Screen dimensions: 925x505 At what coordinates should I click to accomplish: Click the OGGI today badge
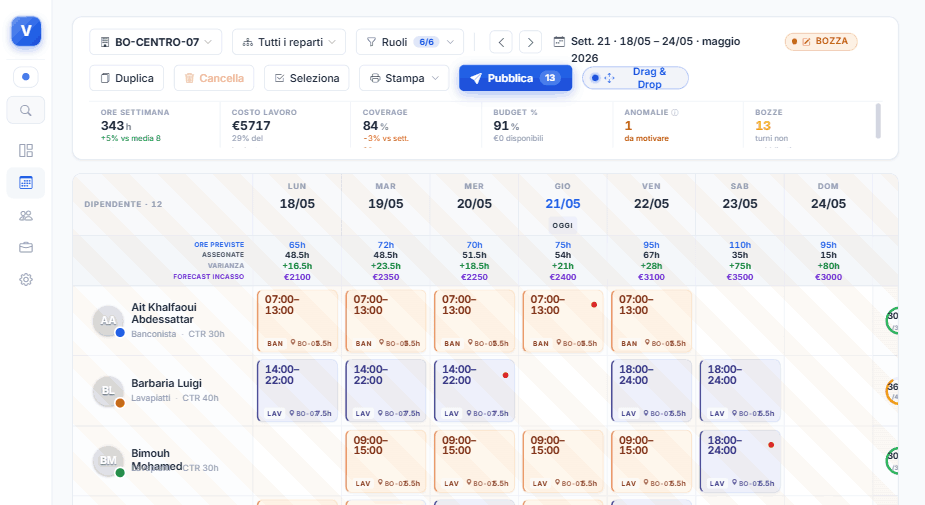coord(562,225)
